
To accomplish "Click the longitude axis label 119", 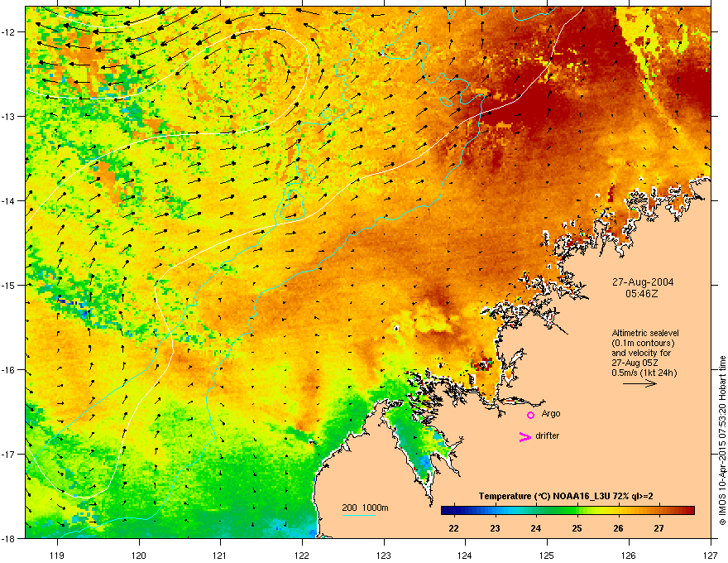I will (57, 555).
